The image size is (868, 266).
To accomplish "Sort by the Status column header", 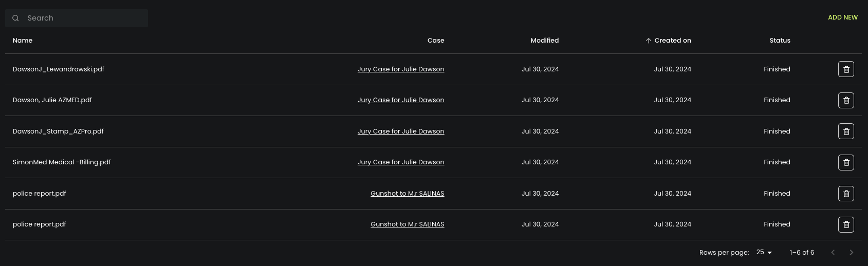I will (x=780, y=41).
